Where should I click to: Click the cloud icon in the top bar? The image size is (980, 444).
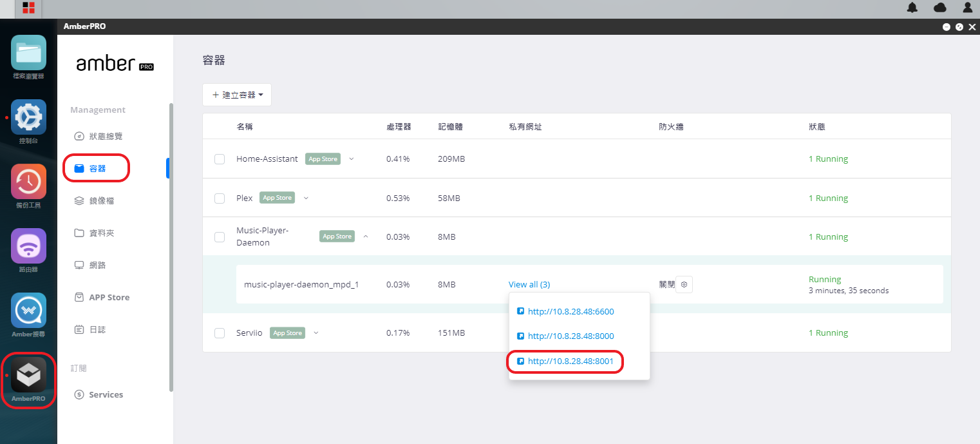click(x=940, y=8)
